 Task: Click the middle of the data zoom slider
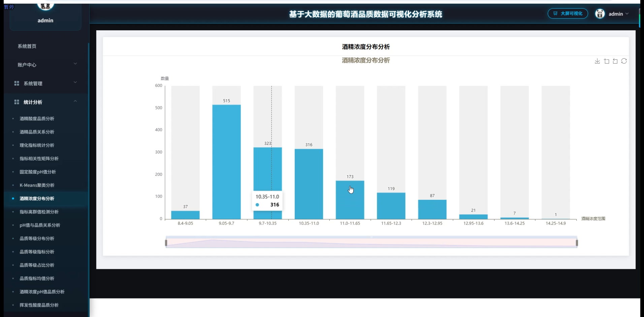(x=372, y=243)
